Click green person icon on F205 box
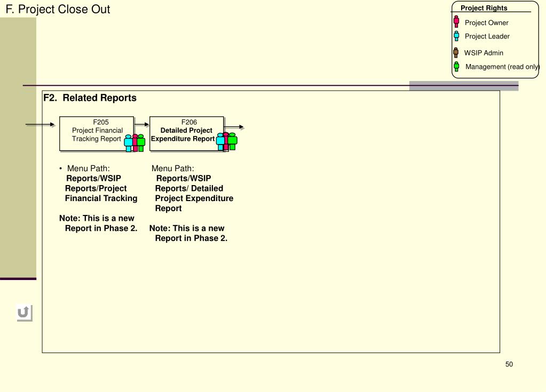 (x=141, y=142)
